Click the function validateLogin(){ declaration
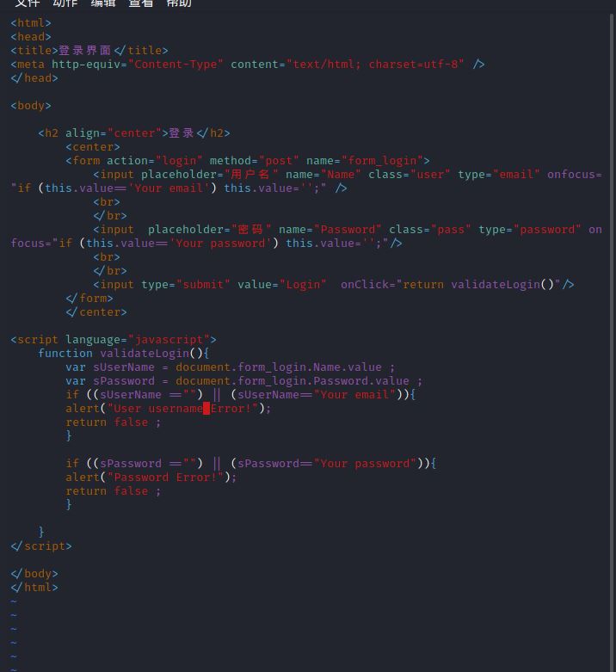This screenshot has width=616, height=672. (x=124, y=353)
